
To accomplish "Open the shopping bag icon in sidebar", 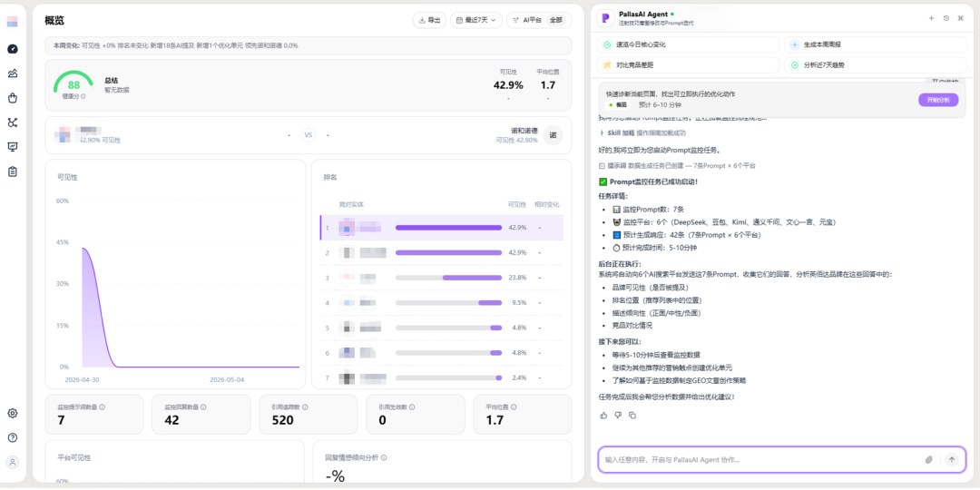I will (x=13, y=97).
